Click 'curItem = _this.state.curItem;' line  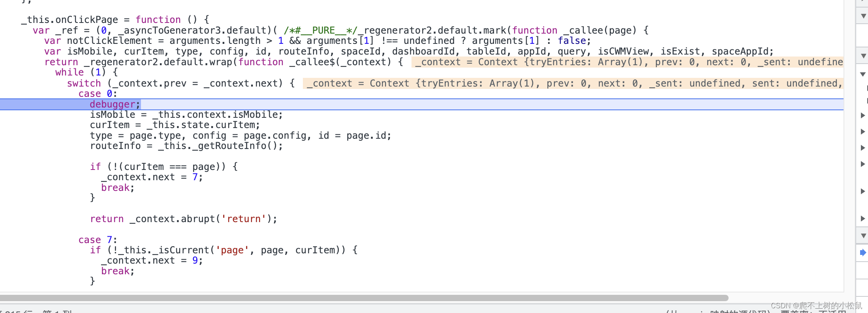175,125
